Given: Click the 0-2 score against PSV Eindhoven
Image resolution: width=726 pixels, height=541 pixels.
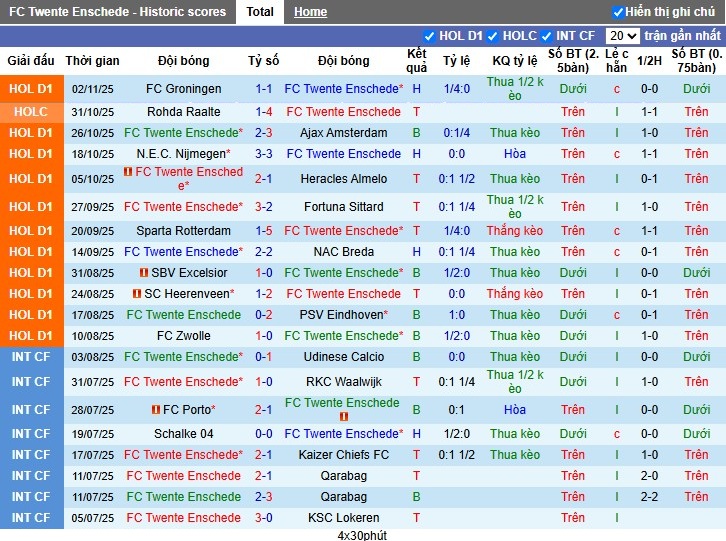Looking at the screenshot, I should pos(263,315).
